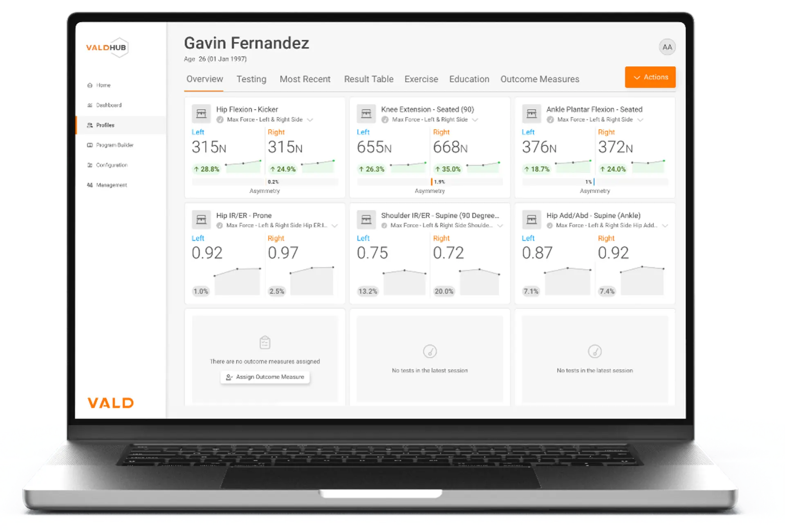Image resolution: width=787 pixels, height=532 pixels.
Task: Select the Most Recent tab
Action: (x=305, y=79)
